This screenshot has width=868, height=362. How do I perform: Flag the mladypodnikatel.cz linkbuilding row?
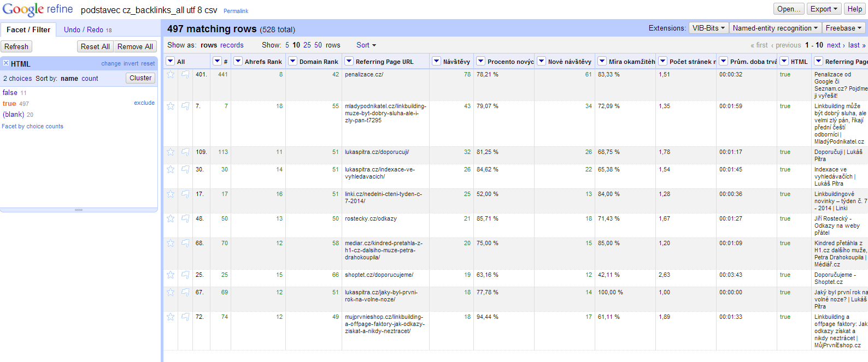click(185, 106)
